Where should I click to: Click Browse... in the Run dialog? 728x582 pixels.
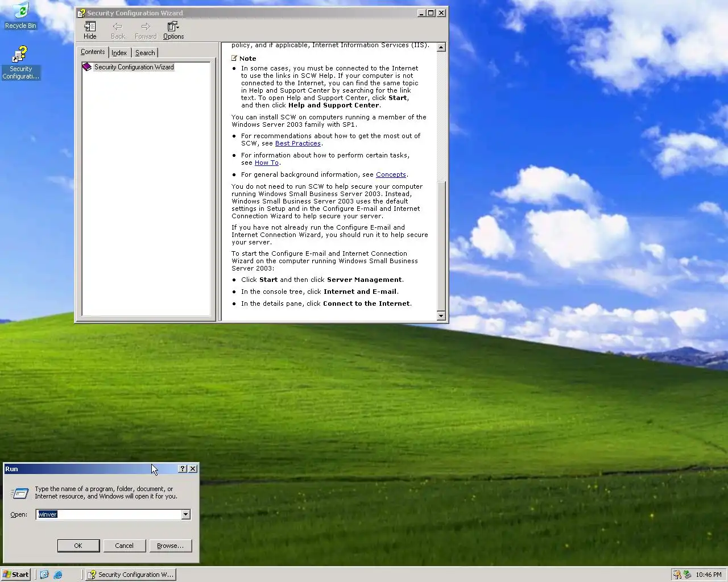tap(170, 546)
